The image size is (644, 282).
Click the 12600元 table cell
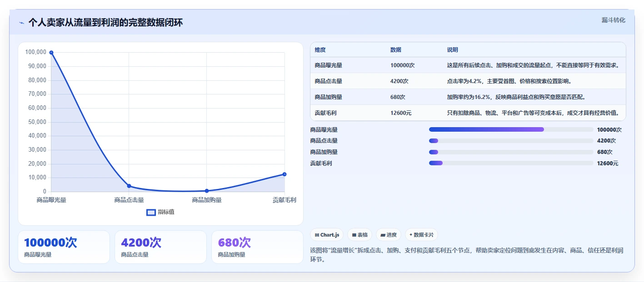(x=401, y=113)
